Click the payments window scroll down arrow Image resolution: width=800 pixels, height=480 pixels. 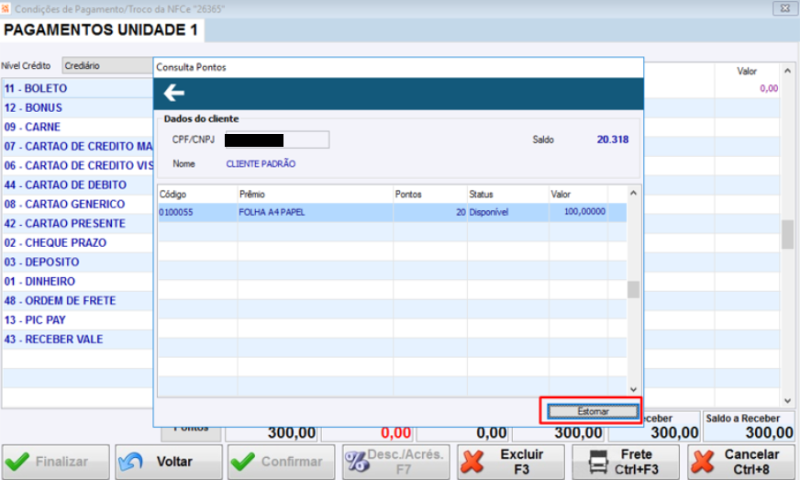pyautogui.click(x=787, y=401)
